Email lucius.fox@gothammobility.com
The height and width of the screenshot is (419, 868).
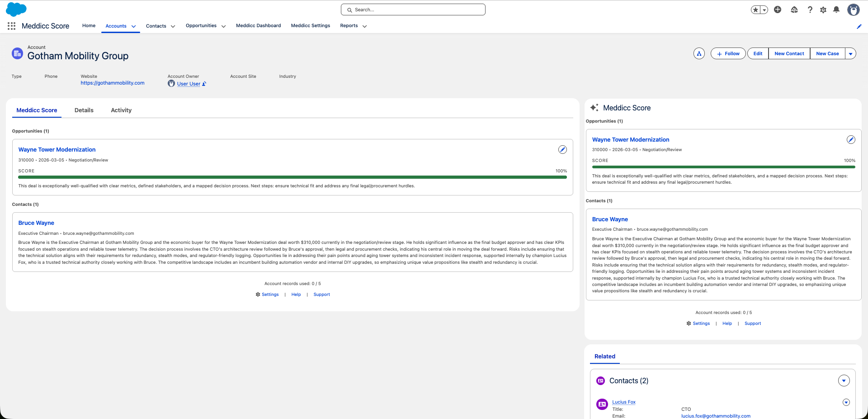point(716,416)
